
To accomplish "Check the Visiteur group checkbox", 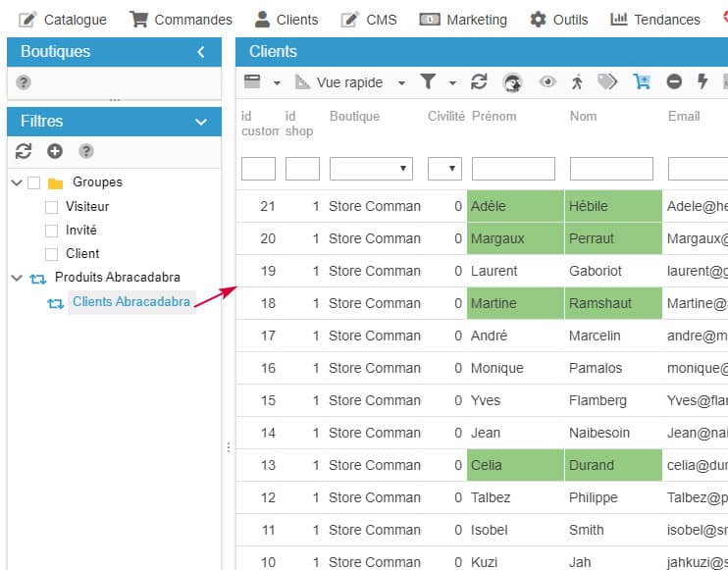I will point(52,207).
